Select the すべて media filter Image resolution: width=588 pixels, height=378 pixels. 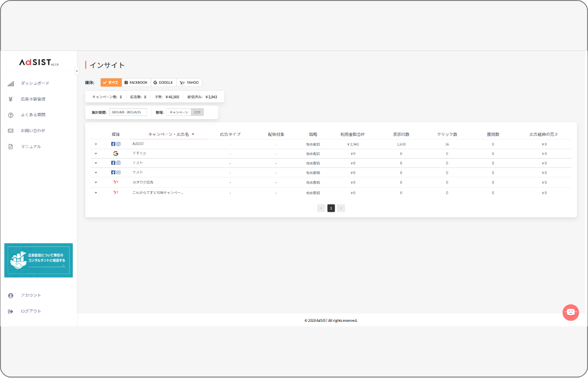[111, 82]
